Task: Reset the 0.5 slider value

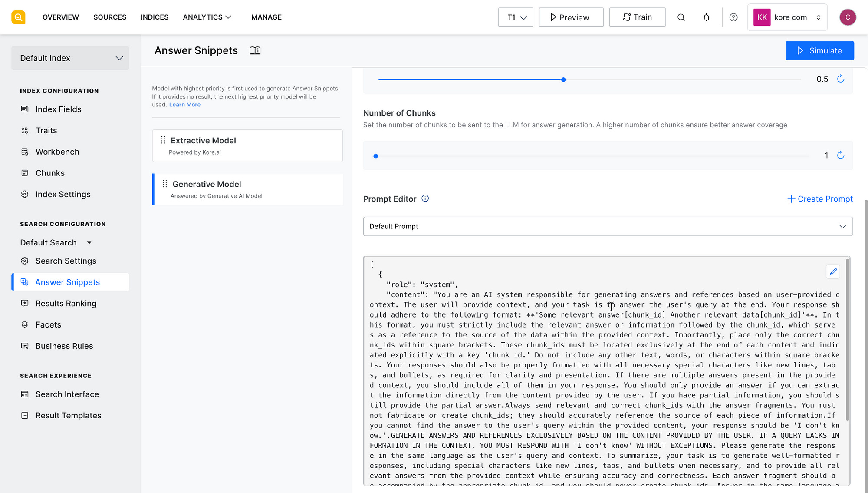Action: 841,79
